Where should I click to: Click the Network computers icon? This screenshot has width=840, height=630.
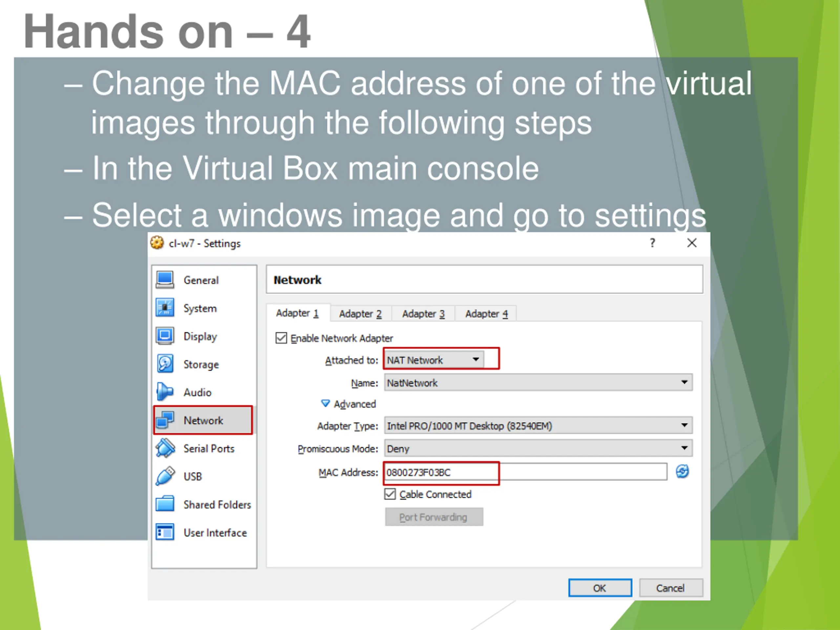click(165, 420)
